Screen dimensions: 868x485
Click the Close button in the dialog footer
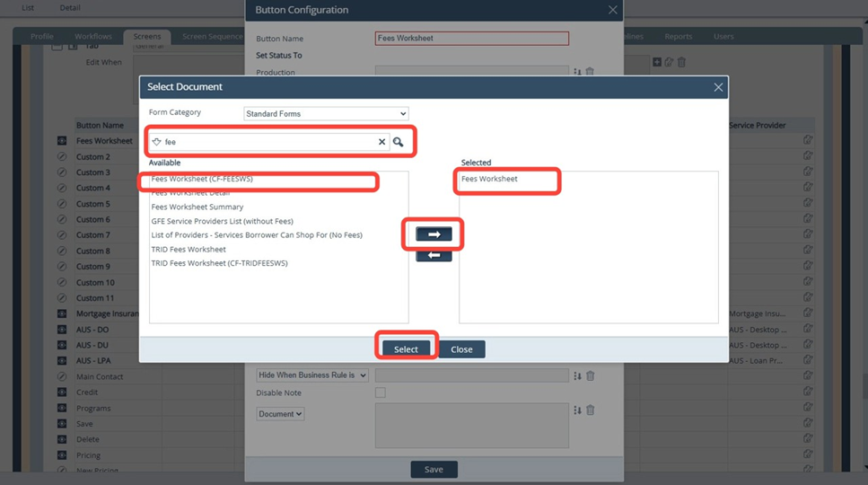click(x=461, y=349)
